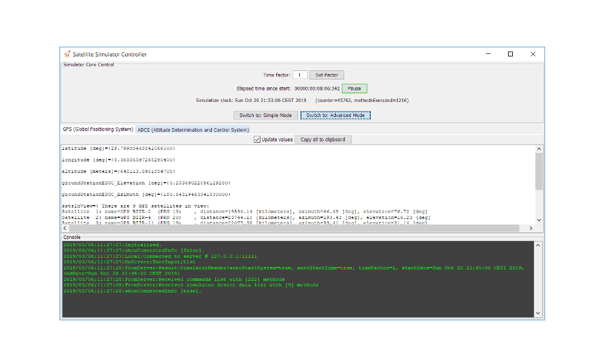Switch to Simple Mode

265,115
